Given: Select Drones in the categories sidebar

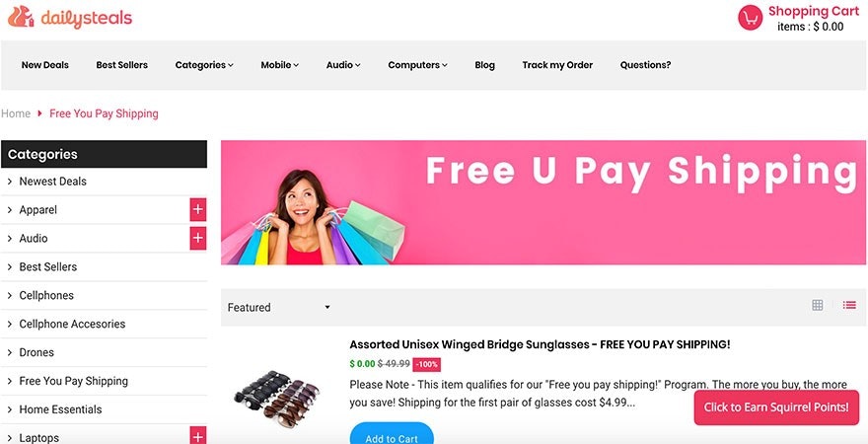Looking at the screenshot, I should click(36, 352).
